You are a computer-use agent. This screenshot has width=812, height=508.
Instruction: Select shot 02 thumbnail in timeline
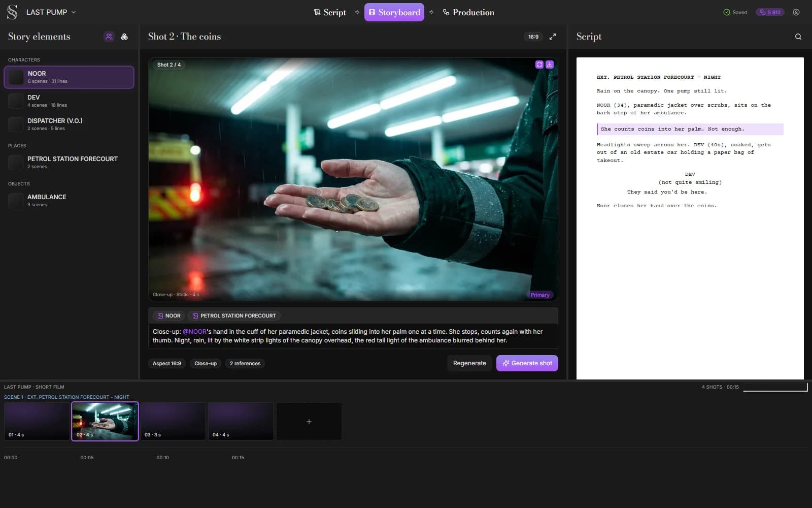tap(105, 421)
